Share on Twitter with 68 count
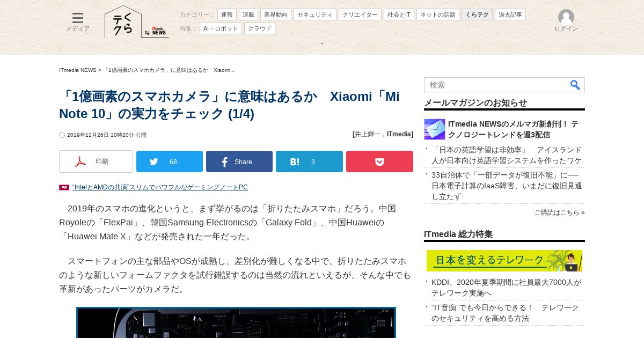The height and width of the screenshot is (338, 644). coord(170,161)
